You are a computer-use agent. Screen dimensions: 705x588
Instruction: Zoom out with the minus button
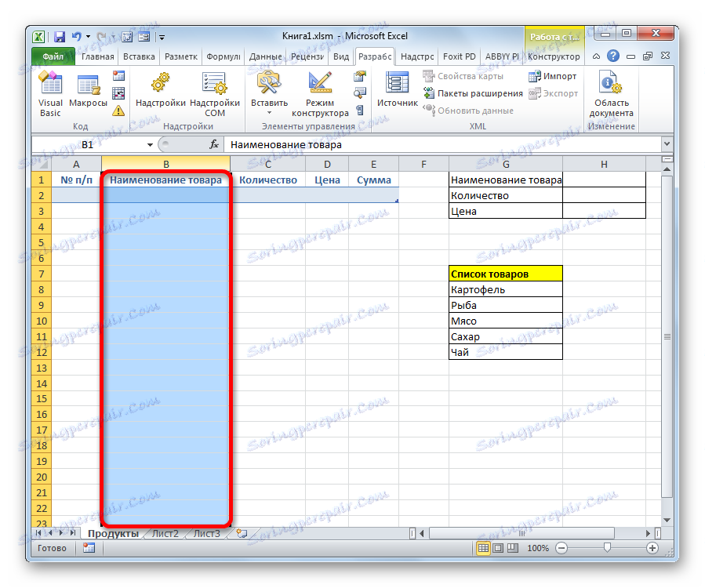click(x=561, y=548)
